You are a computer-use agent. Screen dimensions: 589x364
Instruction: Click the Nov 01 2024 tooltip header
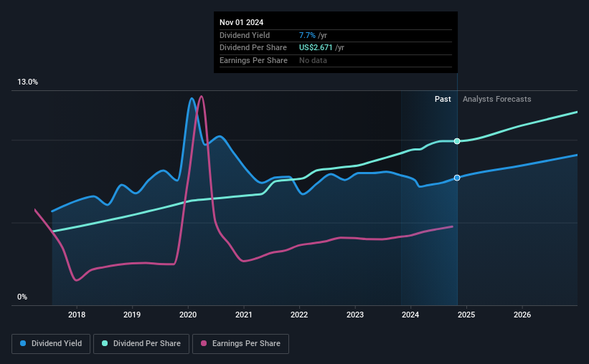[241, 22]
